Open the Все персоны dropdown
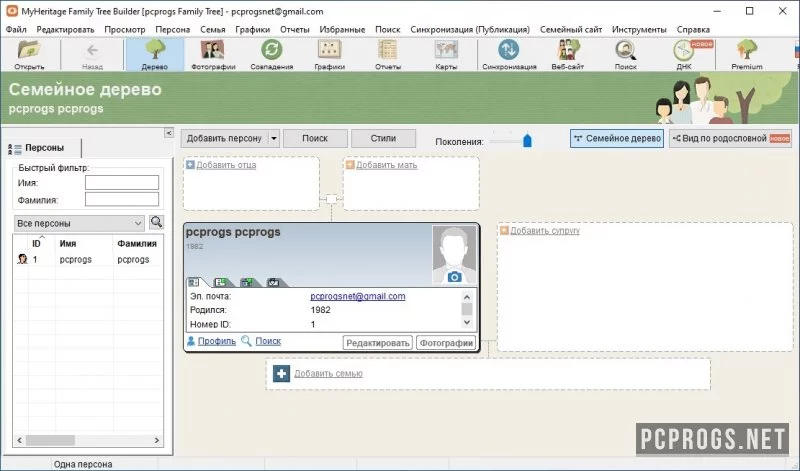800x471 pixels. [x=79, y=223]
